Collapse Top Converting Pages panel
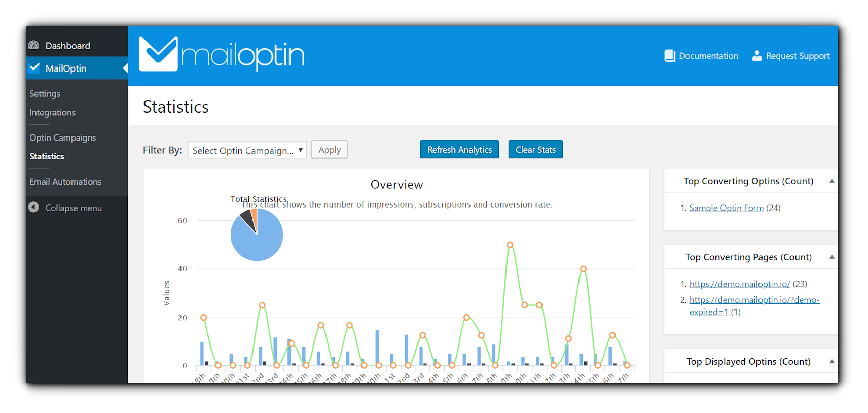 pyautogui.click(x=831, y=257)
